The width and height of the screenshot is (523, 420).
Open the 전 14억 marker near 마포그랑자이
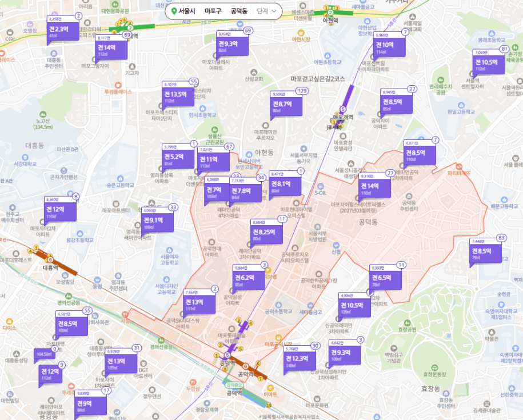(111, 49)
